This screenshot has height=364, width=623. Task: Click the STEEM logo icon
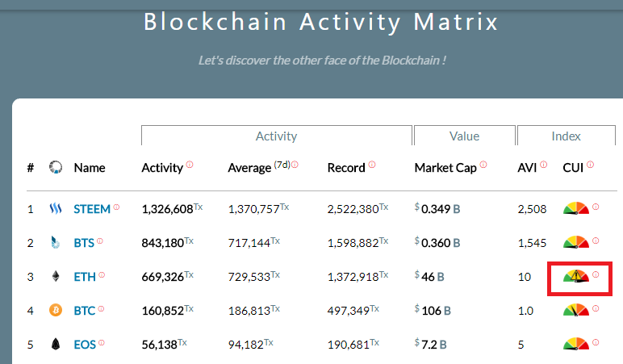point(56,209)
